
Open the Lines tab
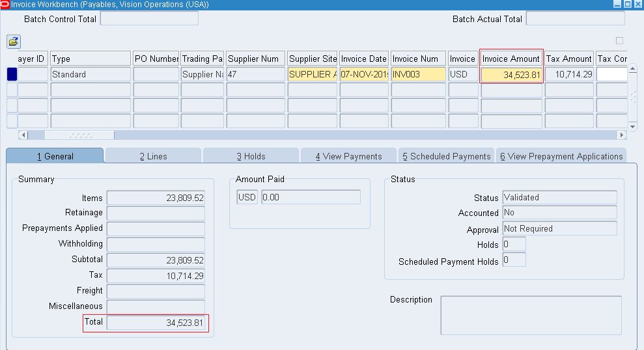click(x=153, y=156)
